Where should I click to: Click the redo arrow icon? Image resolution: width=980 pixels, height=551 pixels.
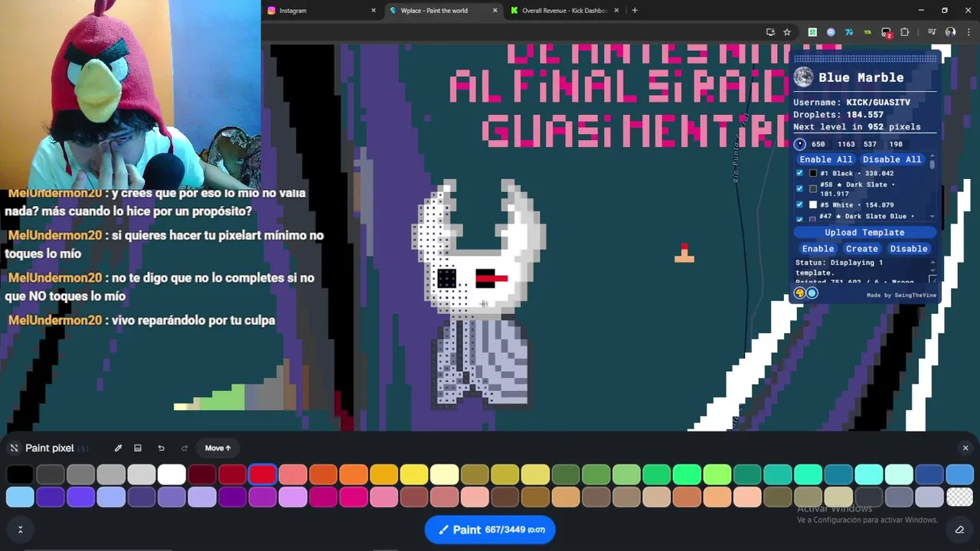pyautogui.click(x=185, y=448)
